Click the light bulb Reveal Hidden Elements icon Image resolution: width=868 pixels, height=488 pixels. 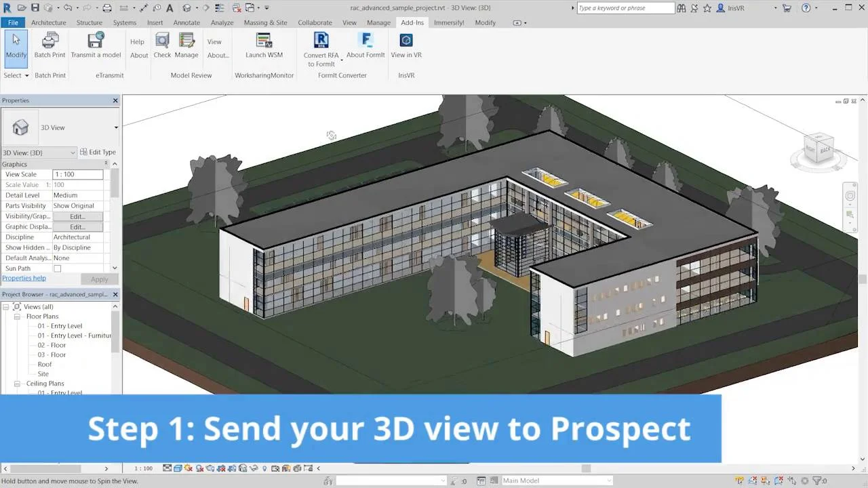264,468
